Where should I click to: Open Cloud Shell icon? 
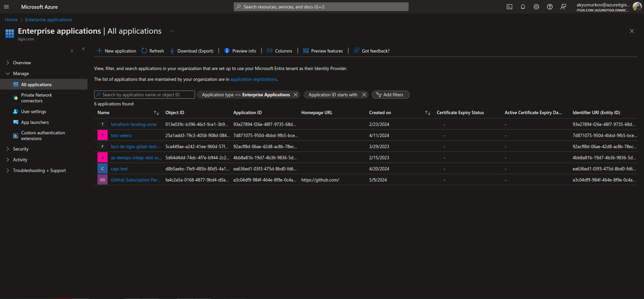(509, 7)
